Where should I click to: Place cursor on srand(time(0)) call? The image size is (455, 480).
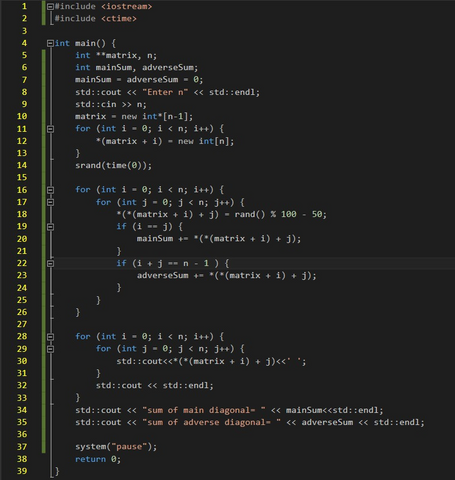tap(113, 165)
